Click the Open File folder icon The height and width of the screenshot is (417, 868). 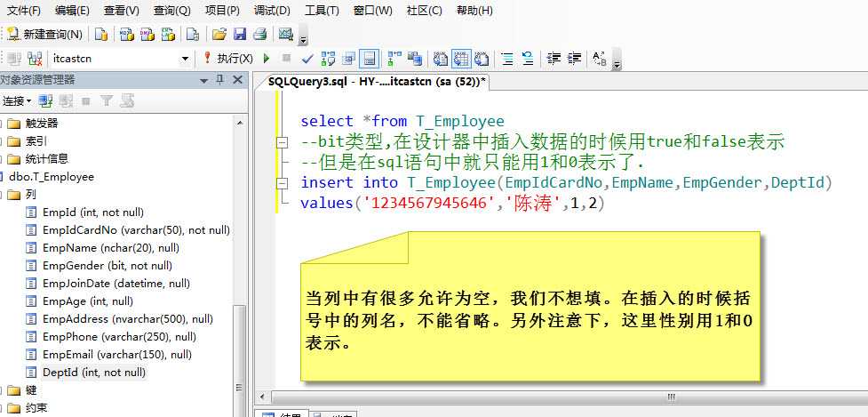pyautogui.click(x=219, y=35)
